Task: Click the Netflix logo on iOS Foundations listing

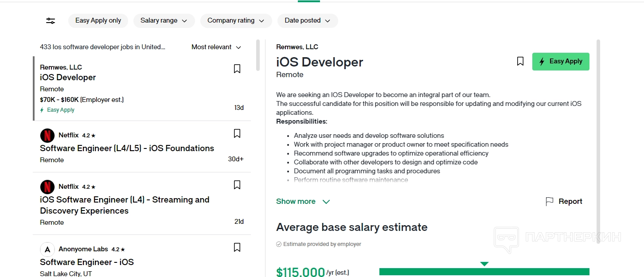Action: tap(47, 136)
